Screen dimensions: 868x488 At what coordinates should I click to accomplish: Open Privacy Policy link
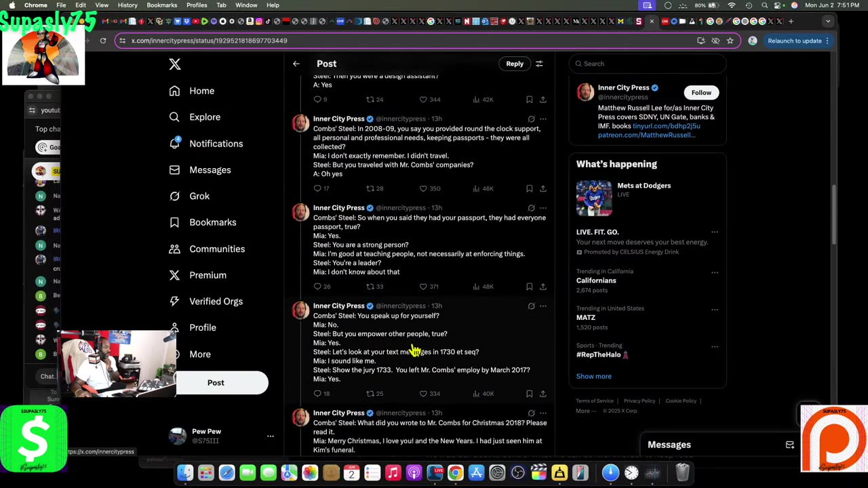(639, 401)
